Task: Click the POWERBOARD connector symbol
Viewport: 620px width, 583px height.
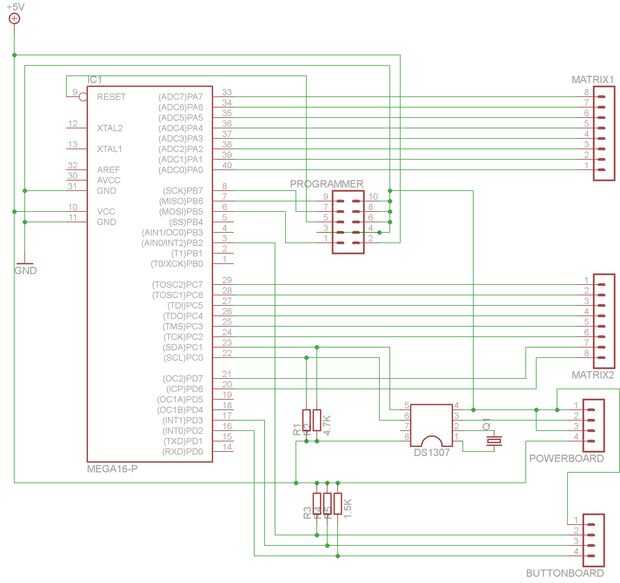Action: pyautogui.click(x=594, y=425)
